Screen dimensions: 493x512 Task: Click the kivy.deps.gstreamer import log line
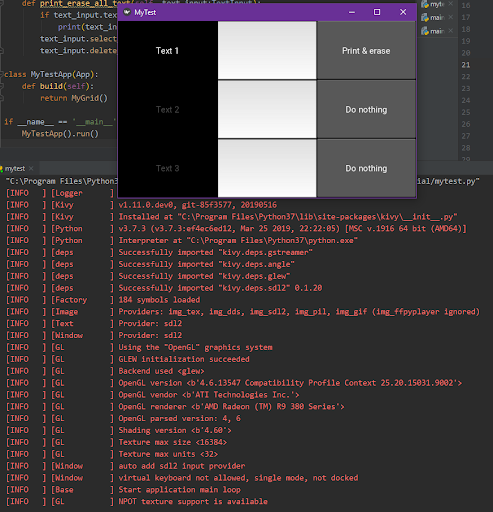(x=159, y=252)
